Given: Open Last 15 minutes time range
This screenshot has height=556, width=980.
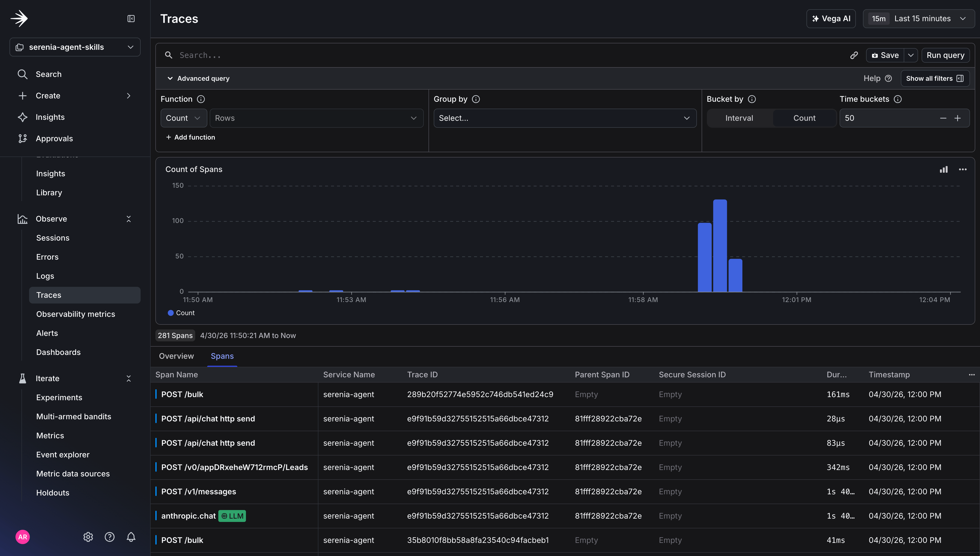Looking at the screenshot, I should click(919, 19).
